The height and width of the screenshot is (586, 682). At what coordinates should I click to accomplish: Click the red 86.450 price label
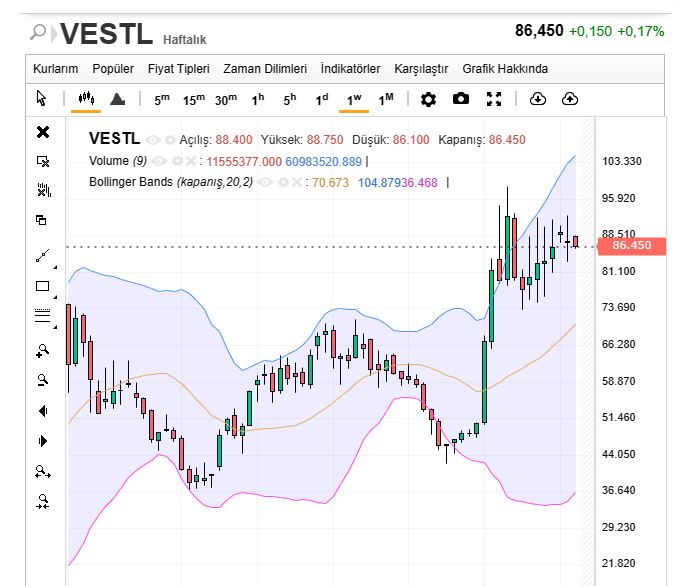(x=632, y=246)
